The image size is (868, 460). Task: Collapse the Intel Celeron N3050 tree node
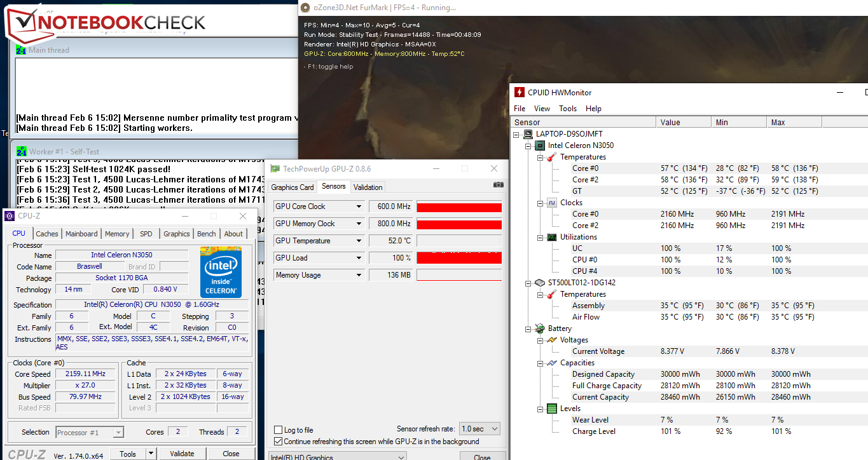click(528, 145)
